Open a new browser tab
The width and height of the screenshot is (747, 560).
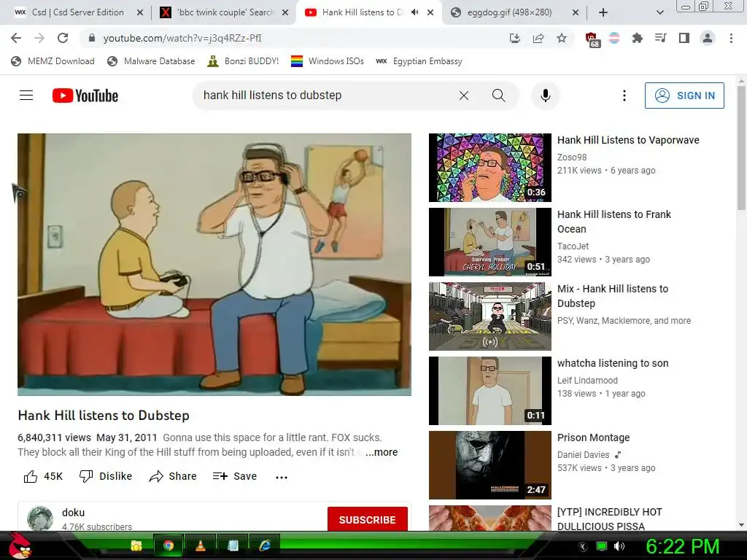click(603, 12)
